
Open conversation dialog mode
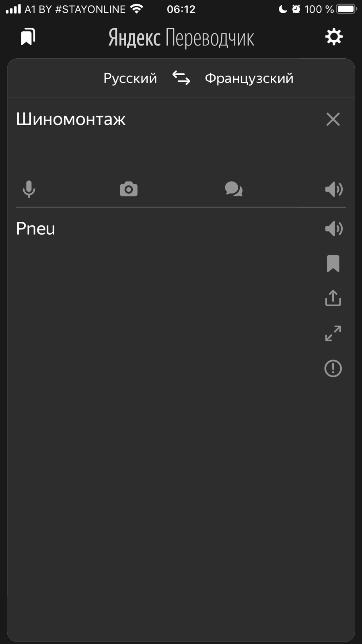(234, 189)
